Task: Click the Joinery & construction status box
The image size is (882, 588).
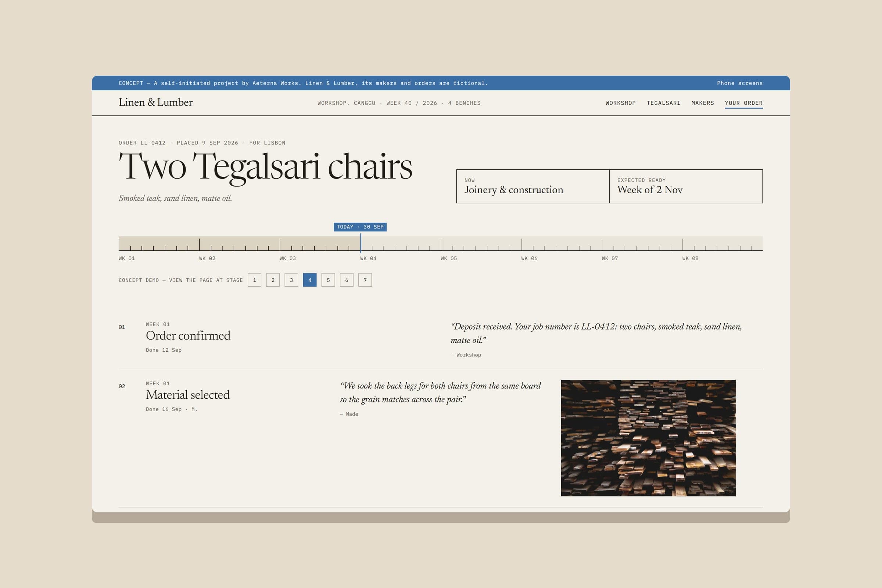Action: click(533, 186)
